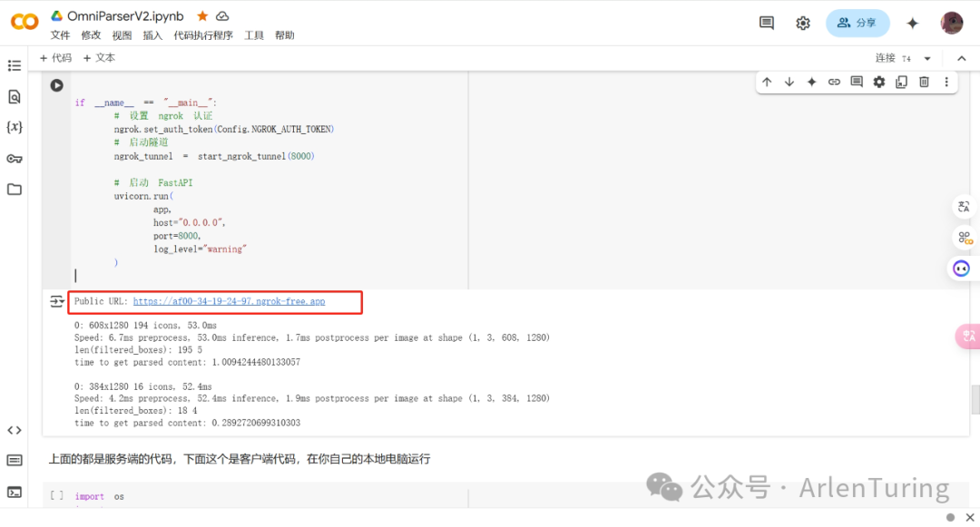This screenshot has height=527, width=980.
Task: Open find and replace sidebar icon
Action: (15, 96)
